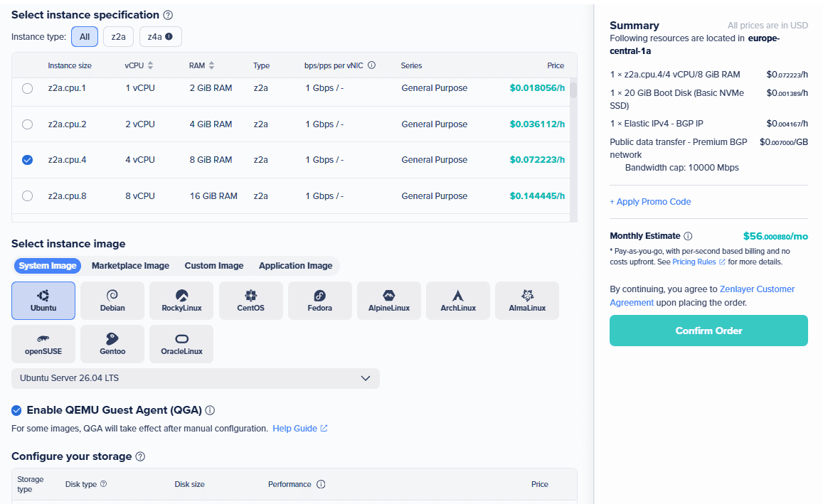Open the Pricing Rules link
The image size is (823, 504).
[694, 262]
